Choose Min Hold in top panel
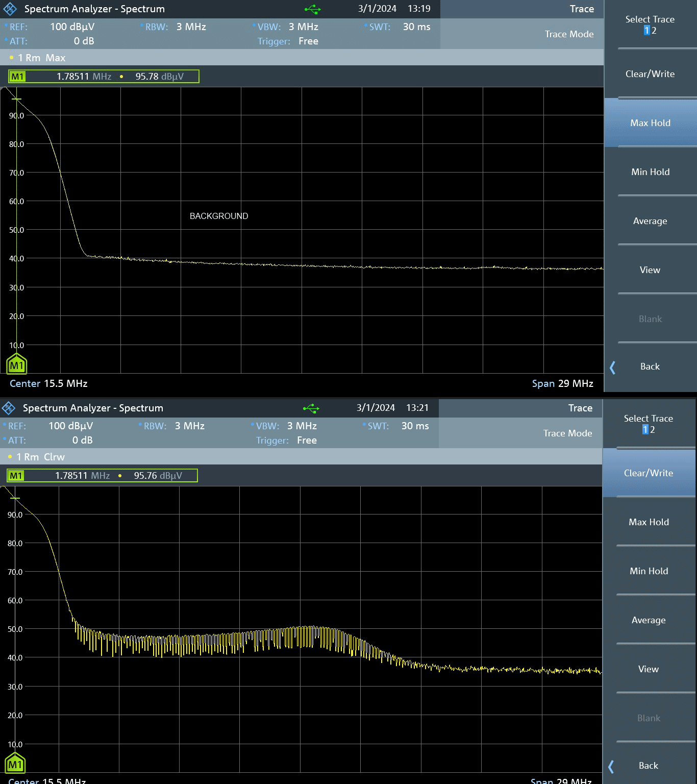 tap(650, 172)
